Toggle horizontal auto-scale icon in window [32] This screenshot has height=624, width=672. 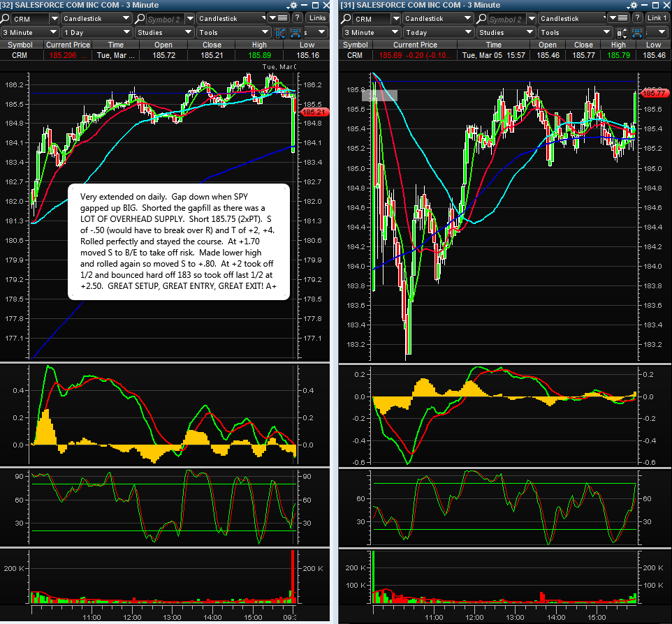pos(295,33)
